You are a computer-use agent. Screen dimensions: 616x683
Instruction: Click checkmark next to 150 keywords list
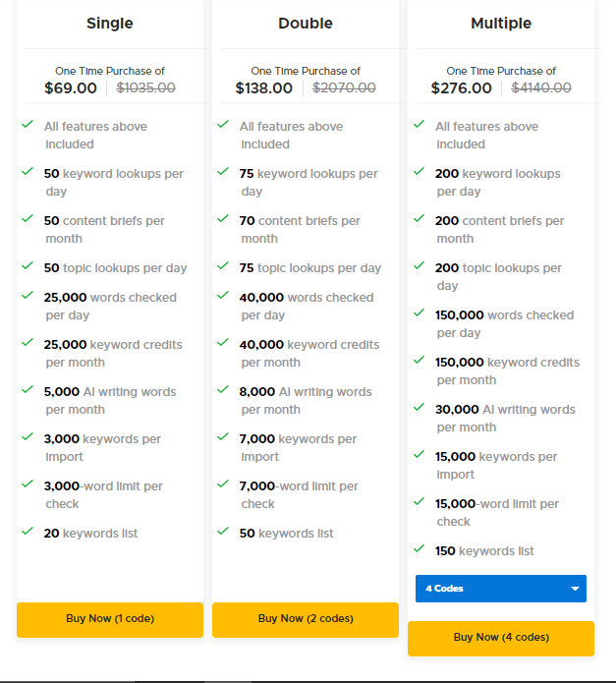coord(419,549)
